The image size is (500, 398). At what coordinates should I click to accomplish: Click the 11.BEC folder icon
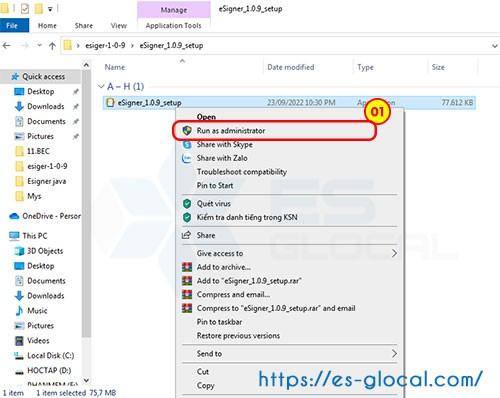point(20,151)
